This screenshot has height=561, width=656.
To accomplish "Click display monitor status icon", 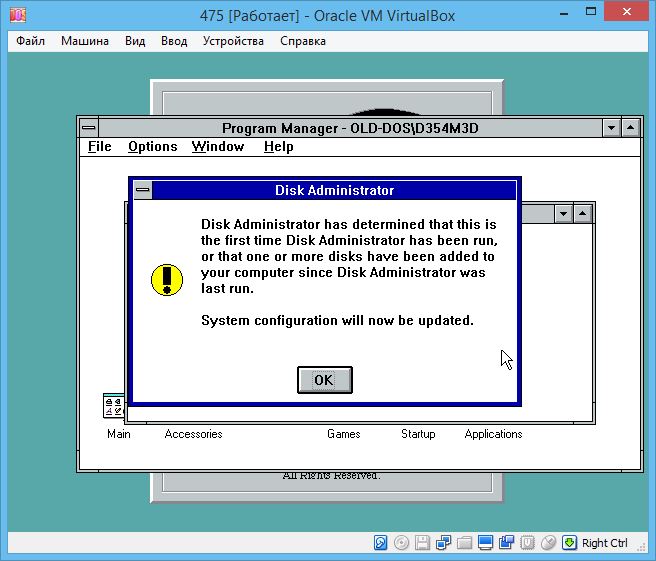I will (485, 543).
